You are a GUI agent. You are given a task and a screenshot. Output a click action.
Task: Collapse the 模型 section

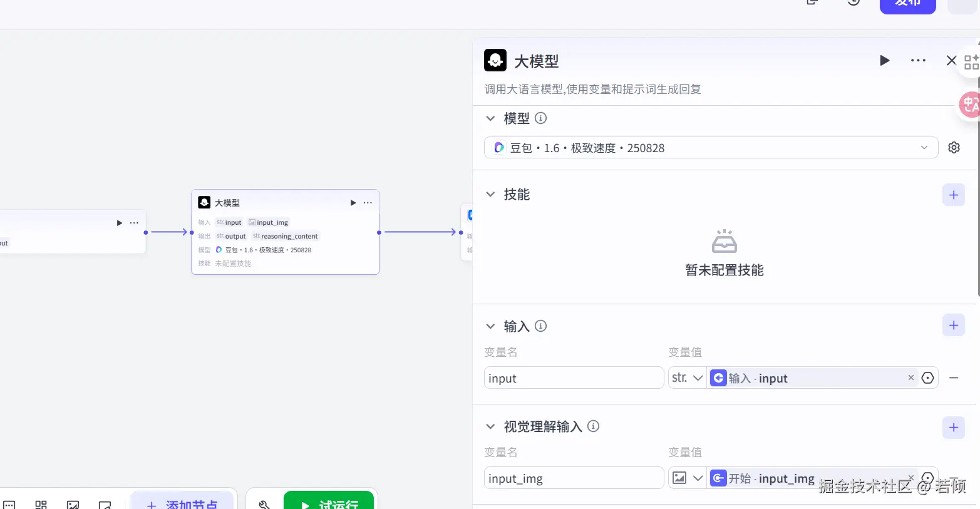tap(490, 118)
